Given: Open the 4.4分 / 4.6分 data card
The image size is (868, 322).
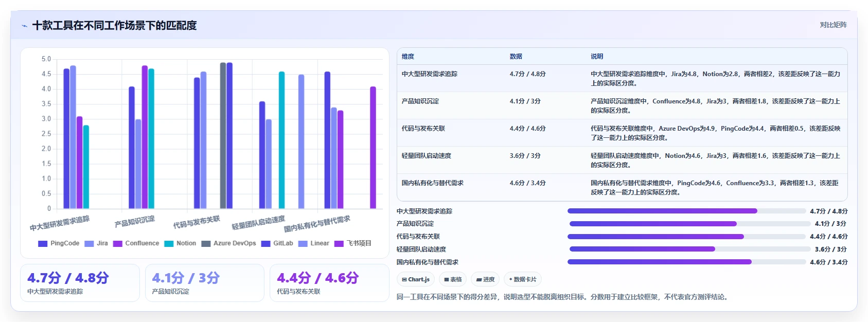Looking at the screenshot, I should 329,283.
